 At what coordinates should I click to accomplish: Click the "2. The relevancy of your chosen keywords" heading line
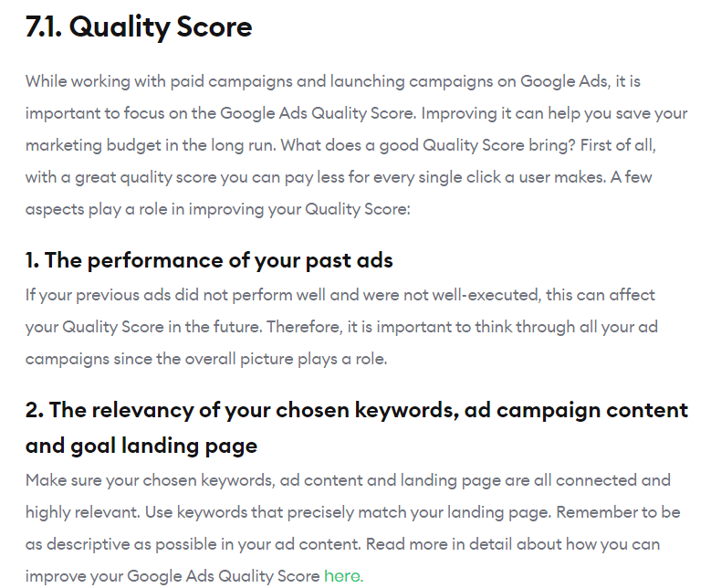pyautogui.click(x=356, y=410)
